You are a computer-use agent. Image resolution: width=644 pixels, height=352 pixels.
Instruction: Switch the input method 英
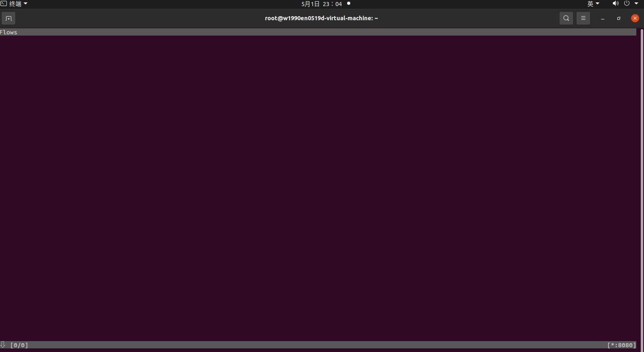tap(593, 4)
